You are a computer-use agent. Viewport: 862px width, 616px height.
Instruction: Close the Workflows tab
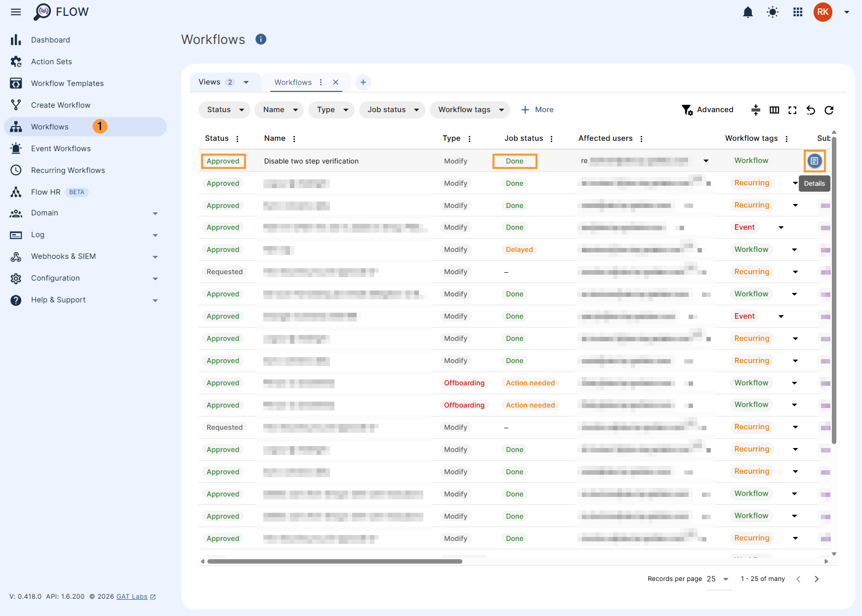[336, 82]
